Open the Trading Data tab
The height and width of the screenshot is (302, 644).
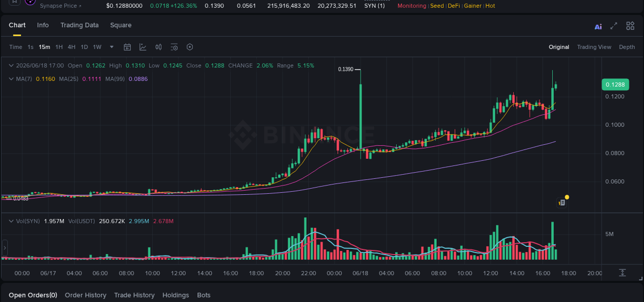(x=79, y=25)
